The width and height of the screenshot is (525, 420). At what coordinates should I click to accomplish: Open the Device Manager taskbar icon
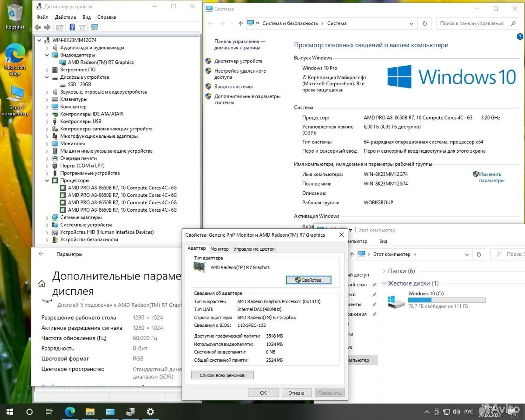pos(130,412)
